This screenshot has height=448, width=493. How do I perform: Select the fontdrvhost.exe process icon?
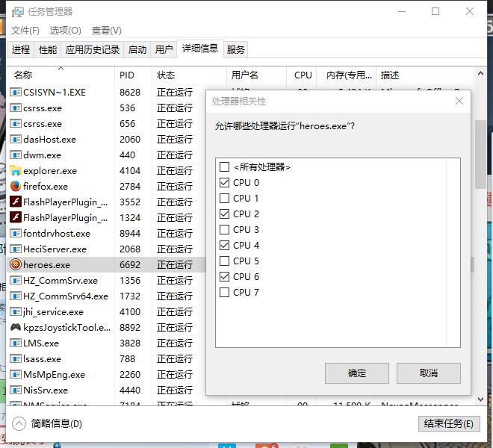coord(16,233)
